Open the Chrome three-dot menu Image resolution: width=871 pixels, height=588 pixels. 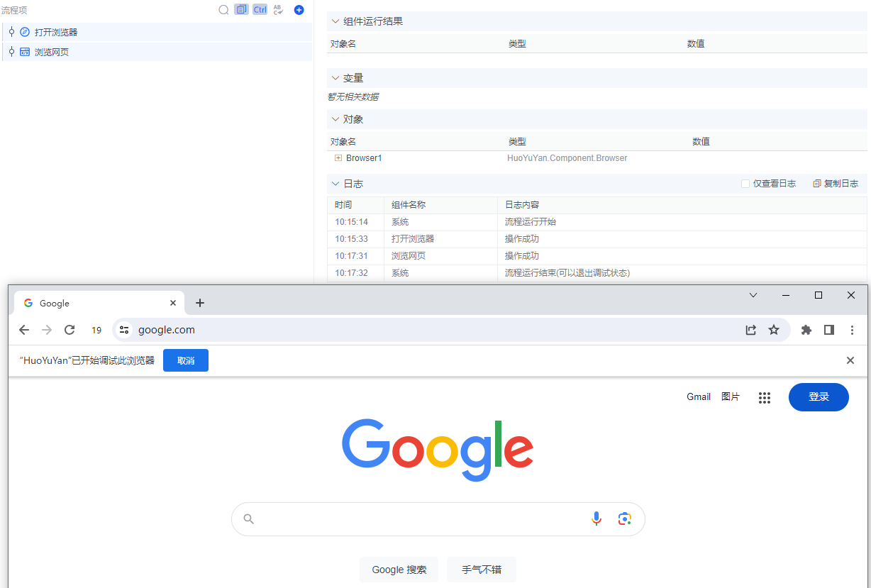point(852,330)
